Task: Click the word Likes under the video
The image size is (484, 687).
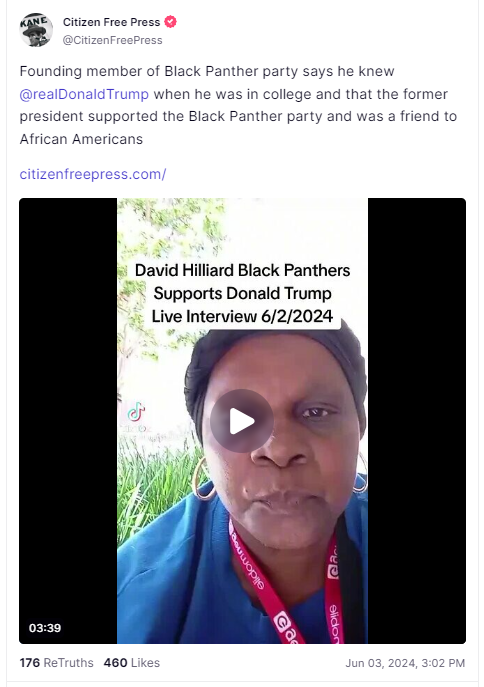Action: tap(145, 662)
